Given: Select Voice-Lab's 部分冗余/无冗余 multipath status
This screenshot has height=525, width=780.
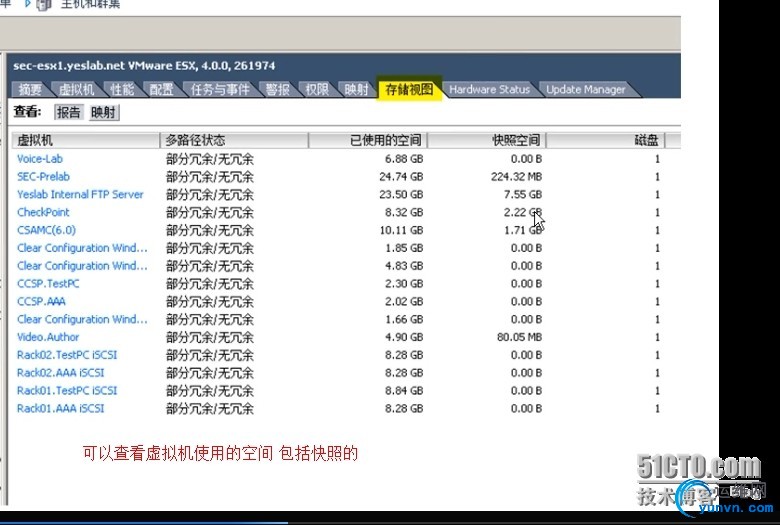Looking at the screenshot, I should tap(210, 159).
